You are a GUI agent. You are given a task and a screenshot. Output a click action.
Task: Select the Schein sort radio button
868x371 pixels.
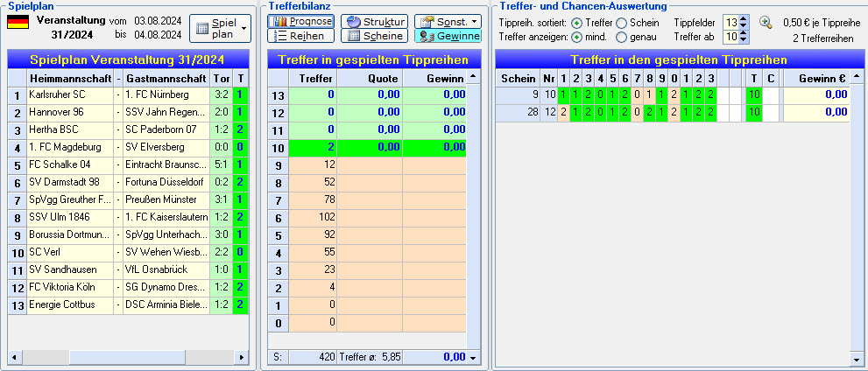(x=622, y=24)
